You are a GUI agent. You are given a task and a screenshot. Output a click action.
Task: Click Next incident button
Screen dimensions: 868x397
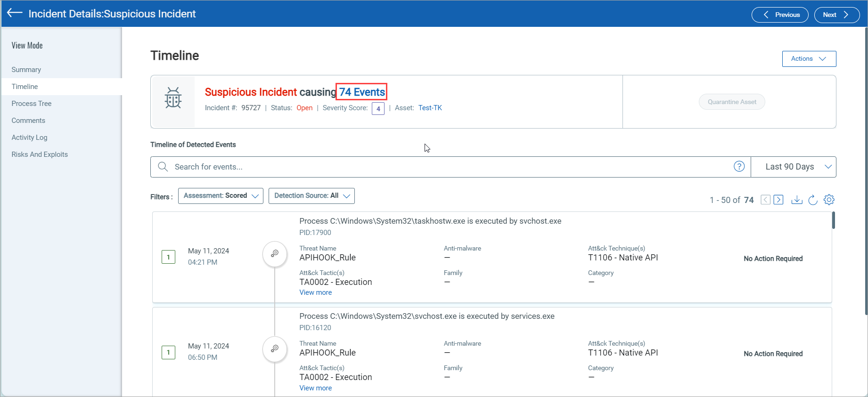click(x=836, y=15)
